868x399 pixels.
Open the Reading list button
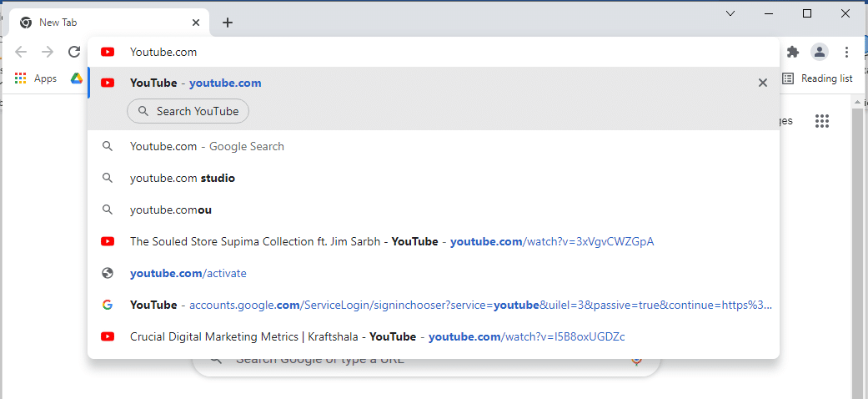(x=817, y=78)
